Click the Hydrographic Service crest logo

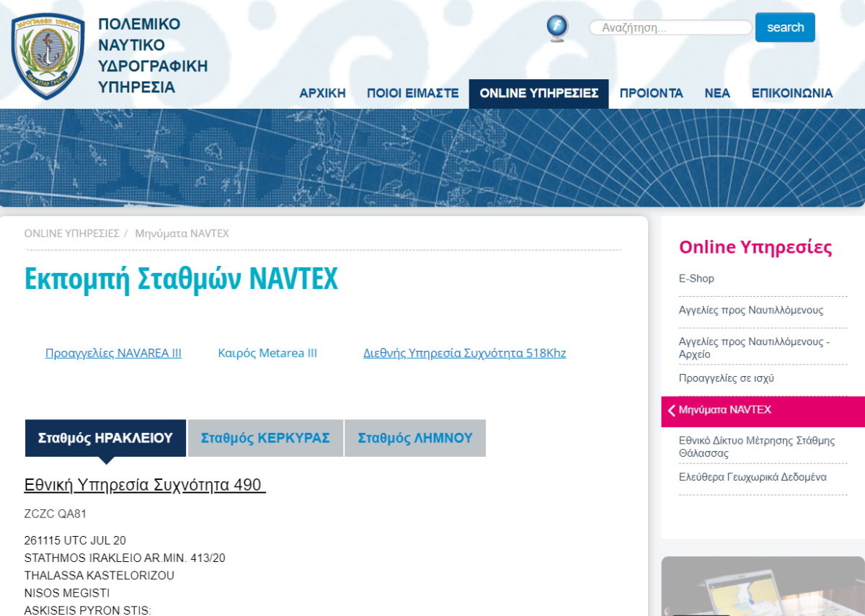pos(48,55)
